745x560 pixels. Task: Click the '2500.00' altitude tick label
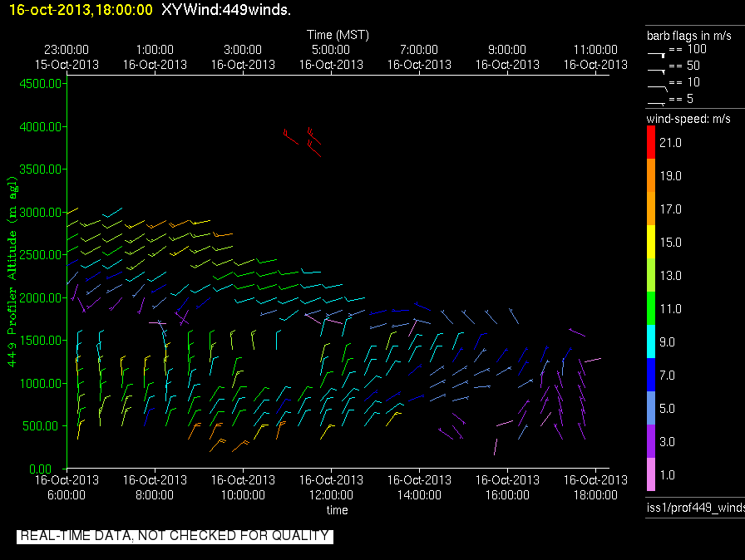pos(41,255)
